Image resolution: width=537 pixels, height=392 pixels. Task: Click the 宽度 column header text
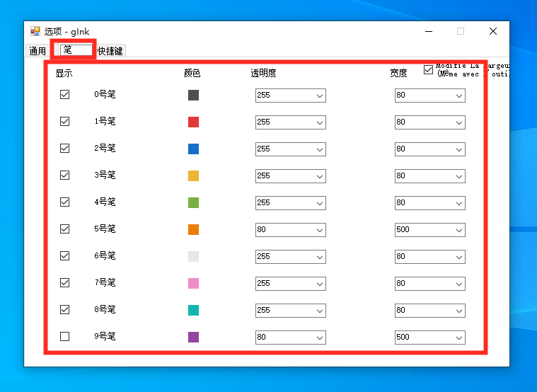tap(398, 73)
